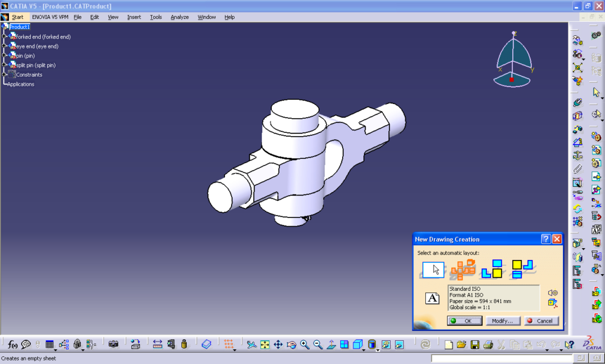This screenshot has width=605, height=364.
Task: Click the Normal View icon
Action: click(x=331, y=344)
